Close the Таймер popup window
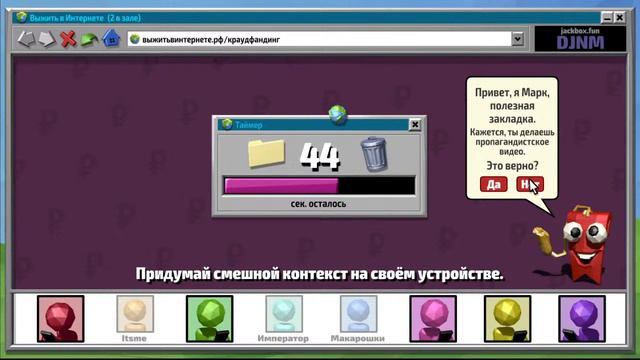The height and width of the screenshot is (360, 640). point(415,124)
